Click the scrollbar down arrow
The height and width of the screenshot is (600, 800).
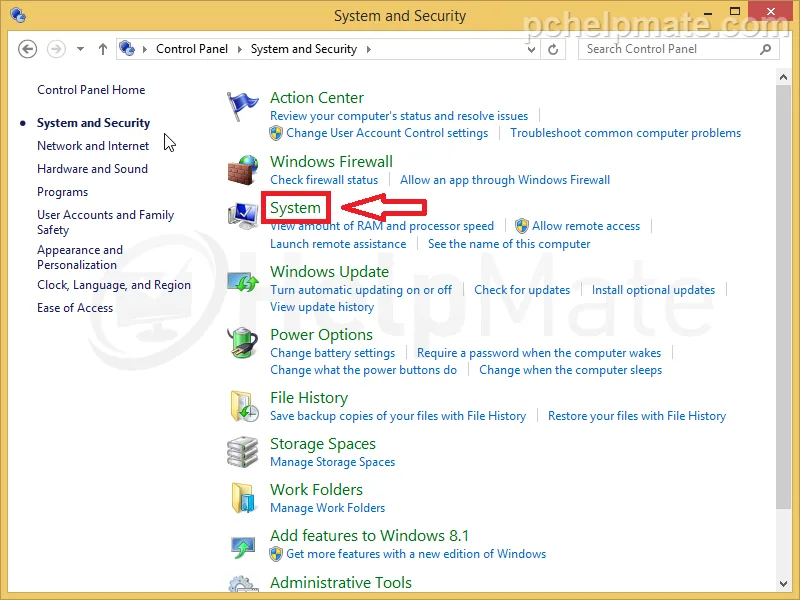click(x=783, y=584)
